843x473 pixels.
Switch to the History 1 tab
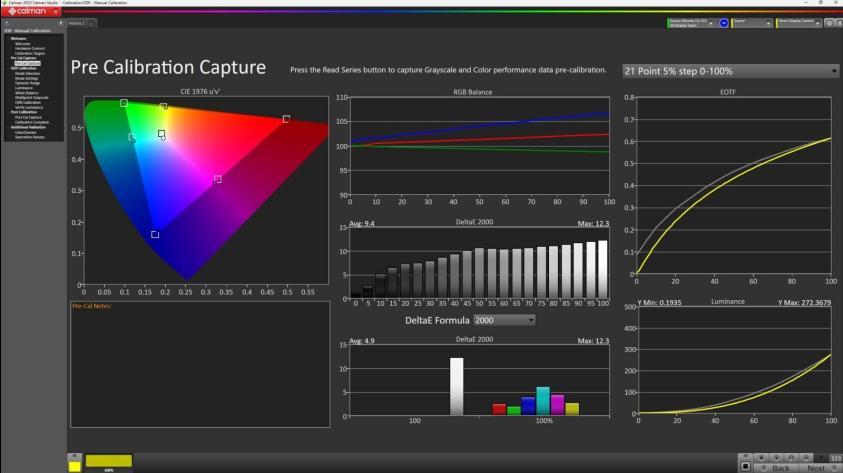tap(77, 23)
